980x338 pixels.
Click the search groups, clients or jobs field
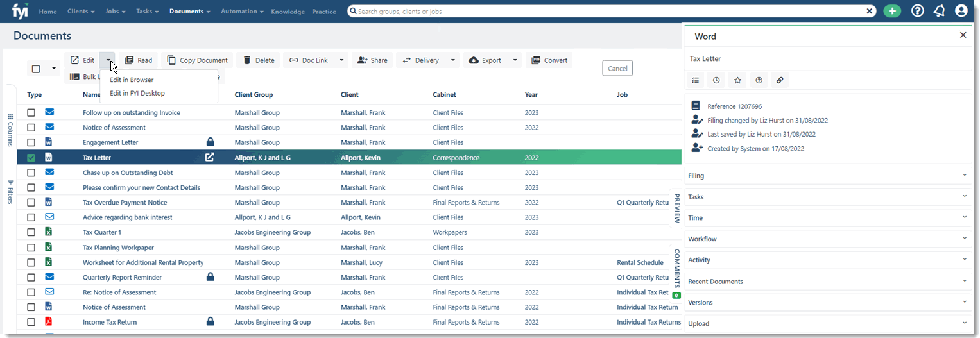pyautogui.click(x=610, y=11)
